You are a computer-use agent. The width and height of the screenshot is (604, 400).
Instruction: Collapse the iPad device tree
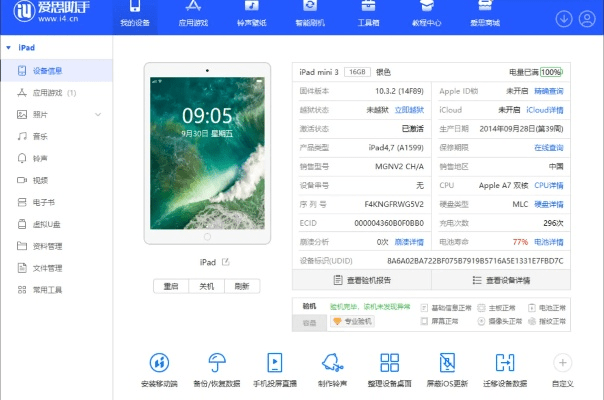(8, 48)
